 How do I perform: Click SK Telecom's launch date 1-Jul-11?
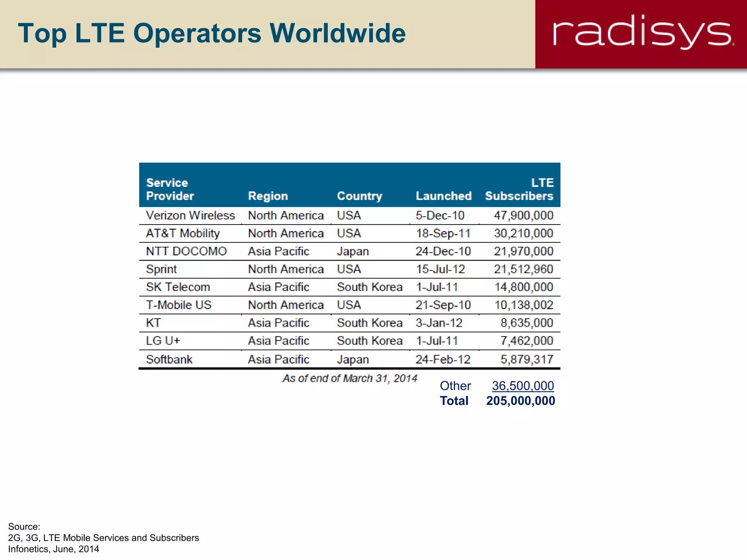click(437, 287)
